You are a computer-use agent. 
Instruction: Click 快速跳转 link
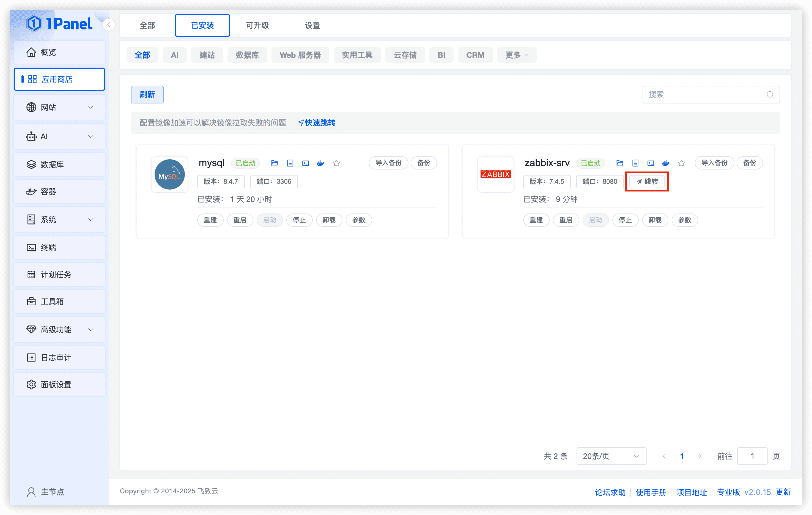click(x=317, y=123)
